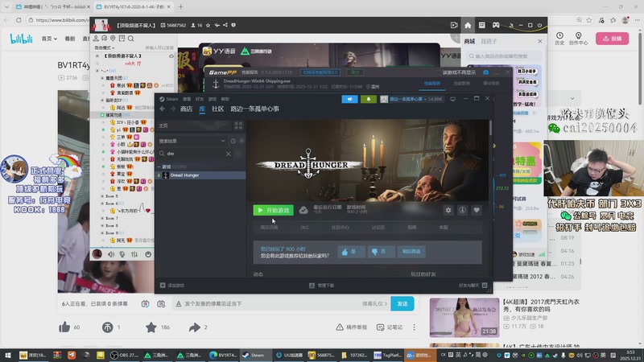This screenshot has width=644, height=362.
Task: Expand YY free mode dropdown (自由模式)
Action: coord(105,48)
